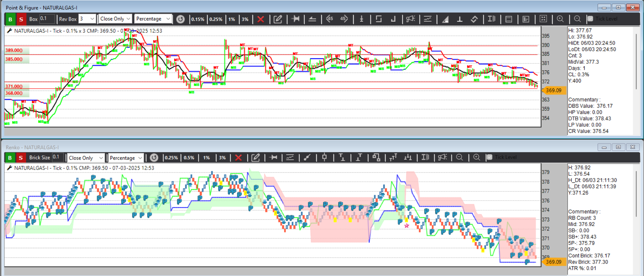Click the Renko side panel scrollbar
Image resolution: width=644 pixels, height=276 pixels.
[636, 194]
